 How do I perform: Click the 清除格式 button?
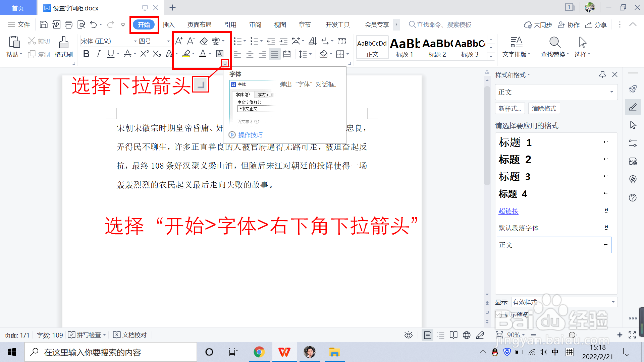[544, 108]
